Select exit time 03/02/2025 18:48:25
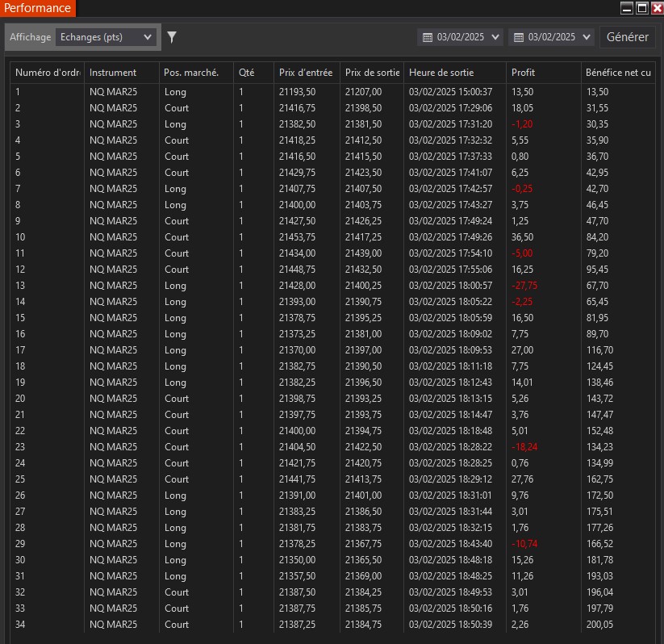Viewport: 664px width, 644px height. click(x=450, y=575)
